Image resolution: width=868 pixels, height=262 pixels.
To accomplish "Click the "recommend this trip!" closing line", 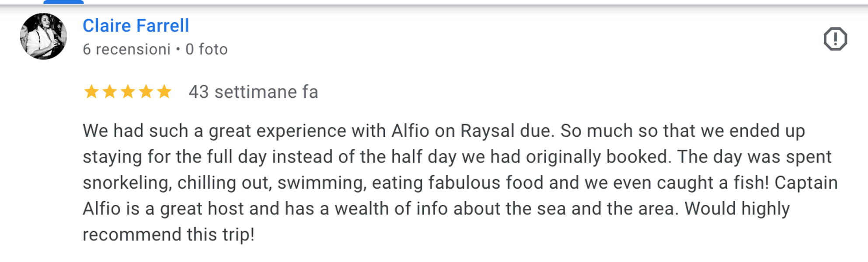I will tap(168, 234).
